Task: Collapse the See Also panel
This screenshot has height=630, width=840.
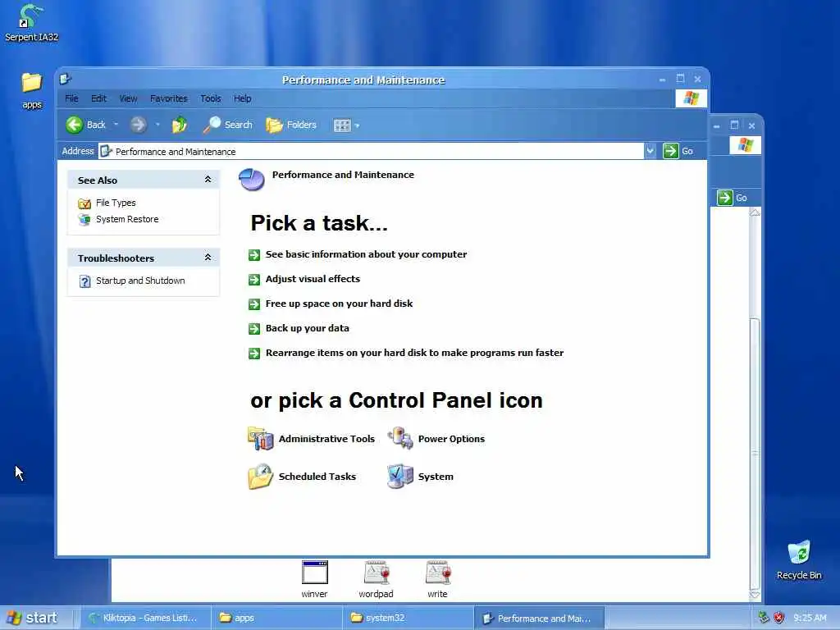Action: coord(208,180)
